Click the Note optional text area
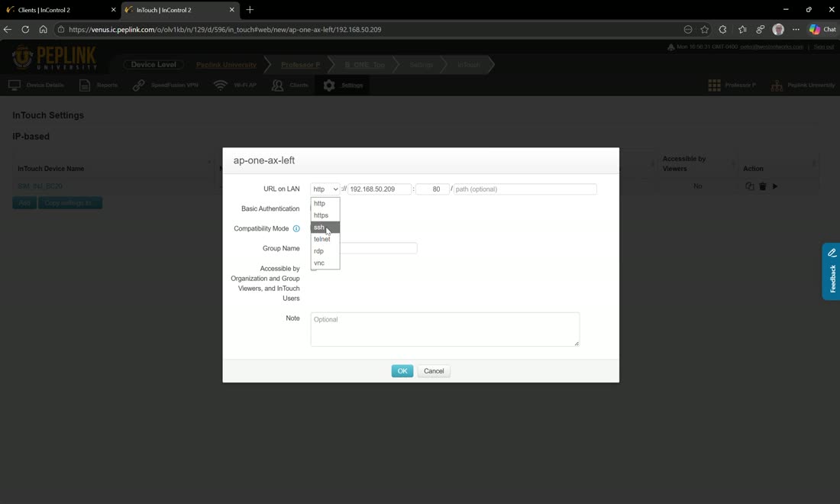 coord(444,329)
